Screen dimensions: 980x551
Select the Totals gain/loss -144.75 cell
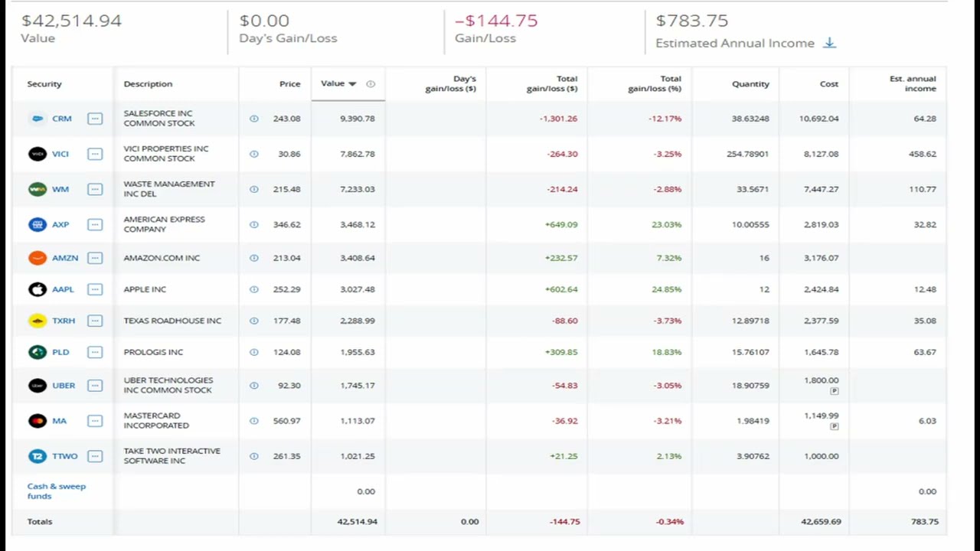[565, 522]
